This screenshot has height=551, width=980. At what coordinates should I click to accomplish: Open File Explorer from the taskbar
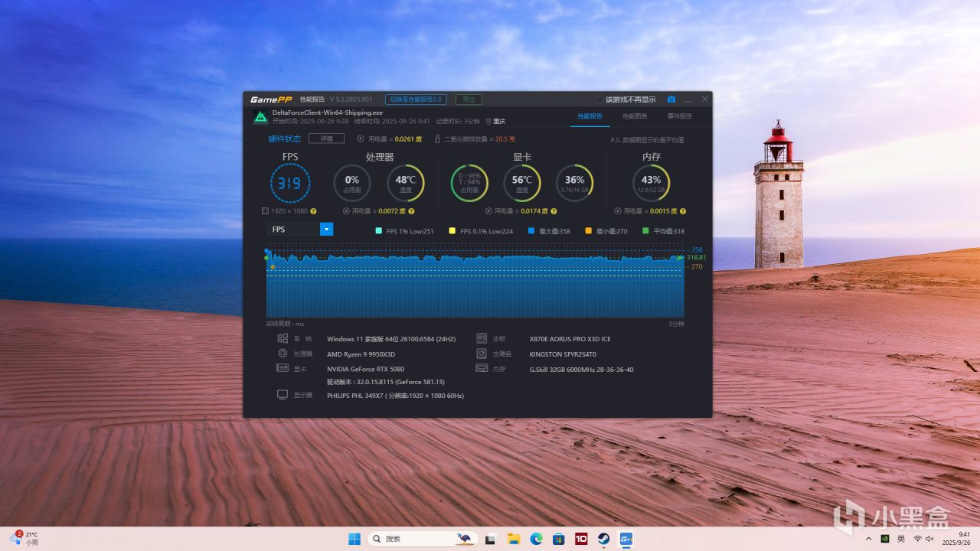click(x=514, y=539)
